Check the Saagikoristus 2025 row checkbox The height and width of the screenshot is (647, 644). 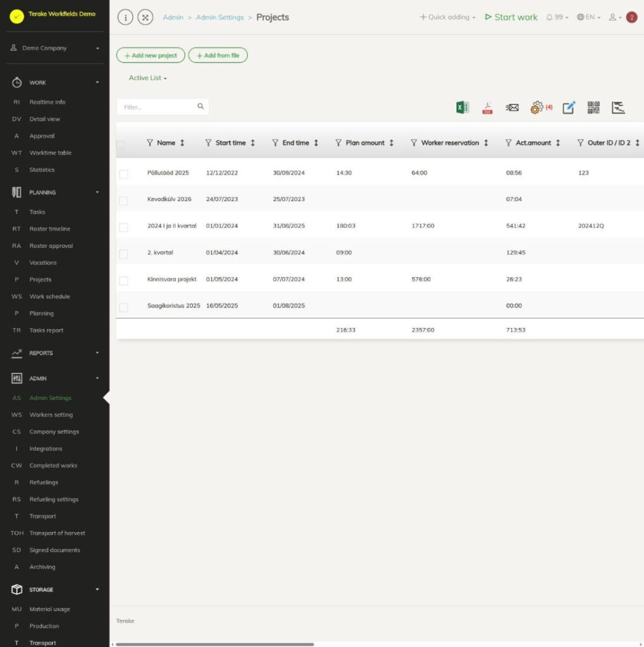tap(123, 308)
